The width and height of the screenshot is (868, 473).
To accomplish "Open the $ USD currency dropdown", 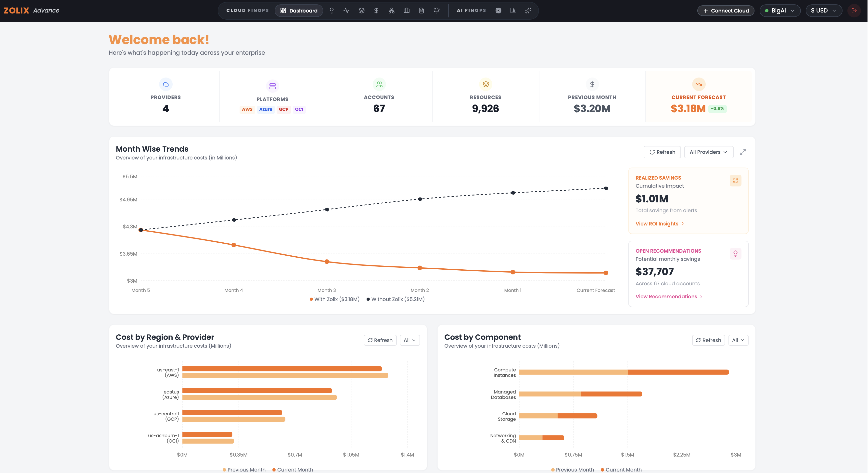I will tap(824, 11).
